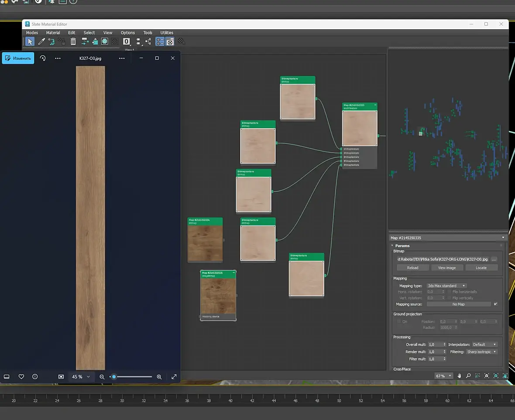
Task: Click the Pan hand tool icon
Action: click(459, 376)
